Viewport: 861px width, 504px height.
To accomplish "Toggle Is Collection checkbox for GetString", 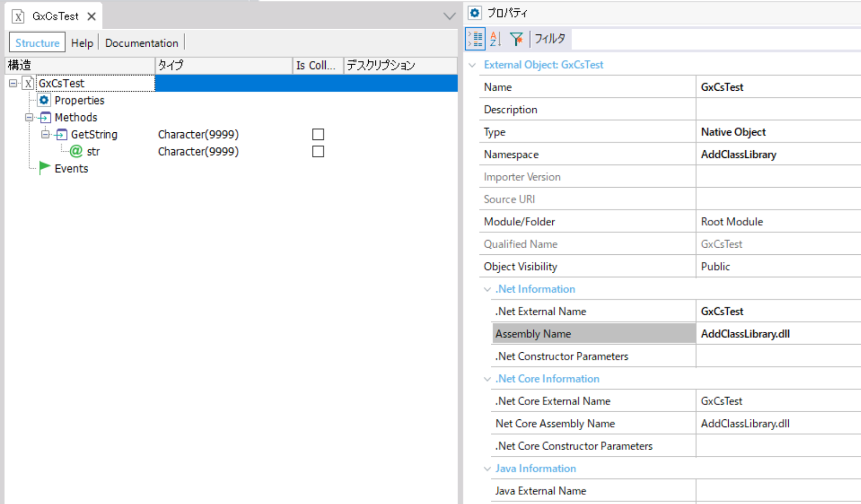I will (x=318, y=134).
